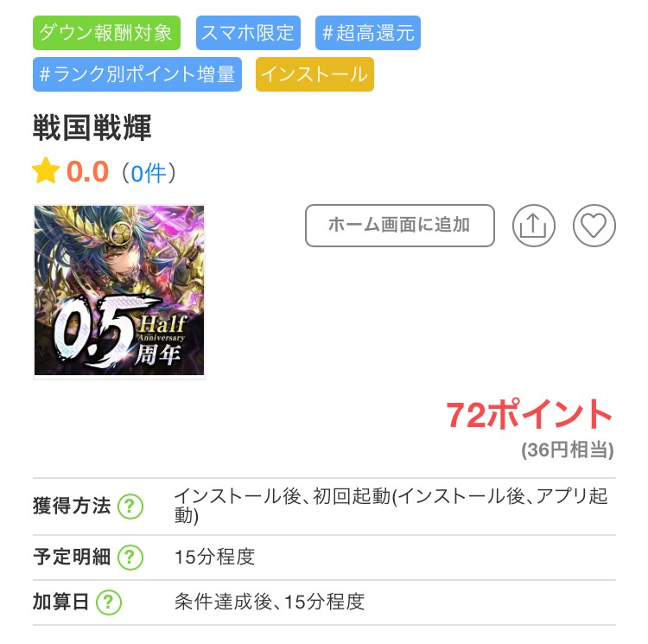Click the 15分程度 予定明細 value

pos(214,557)
